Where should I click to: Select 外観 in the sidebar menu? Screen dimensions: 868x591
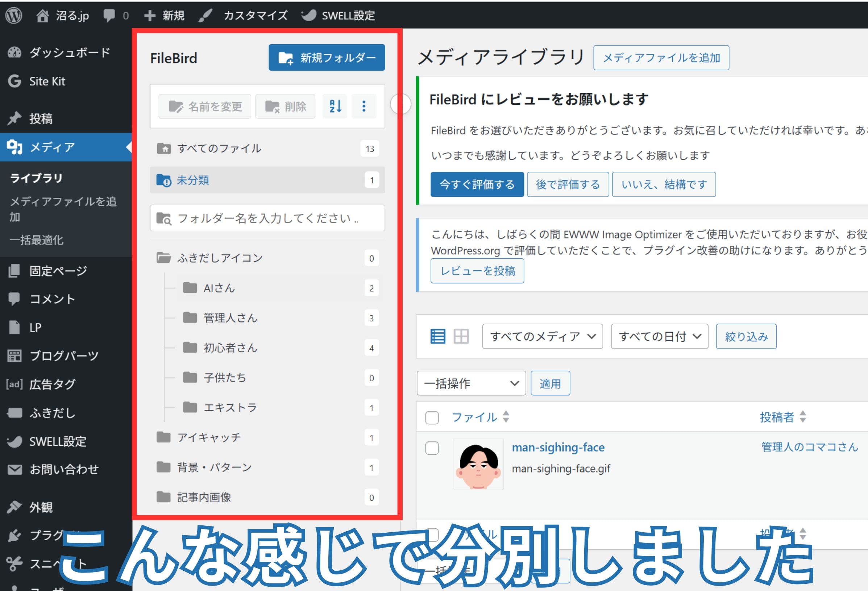[x=41, y=507]
